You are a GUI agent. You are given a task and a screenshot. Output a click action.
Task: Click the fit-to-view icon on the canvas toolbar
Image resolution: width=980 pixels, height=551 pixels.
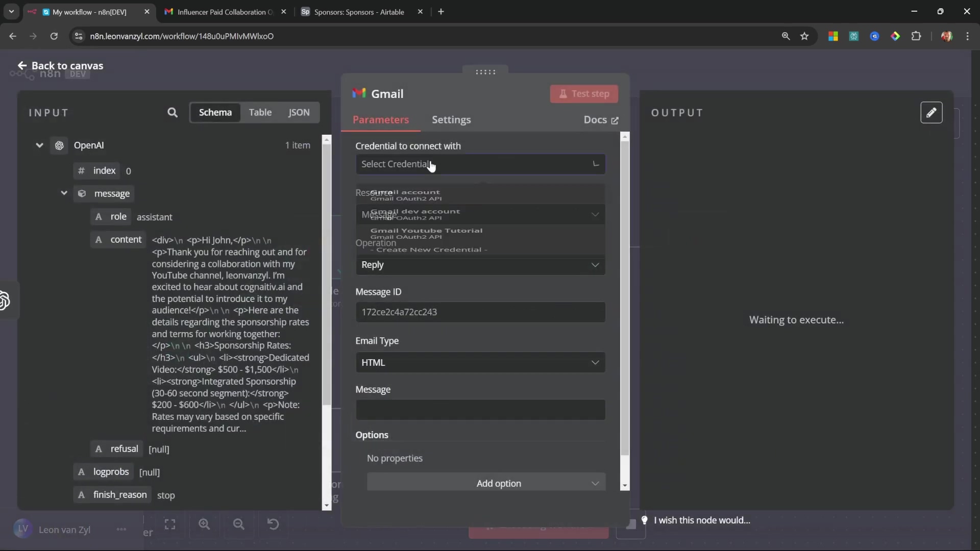coord(170,524)
